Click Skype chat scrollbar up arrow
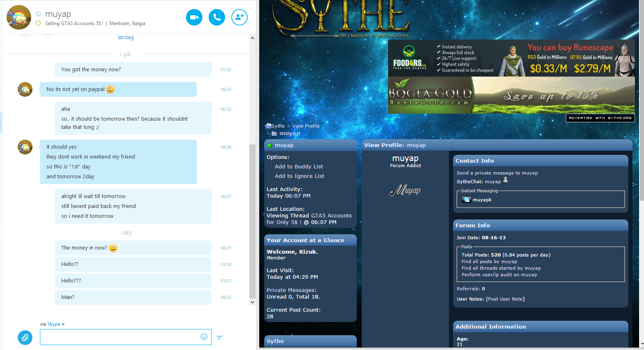 252,38
